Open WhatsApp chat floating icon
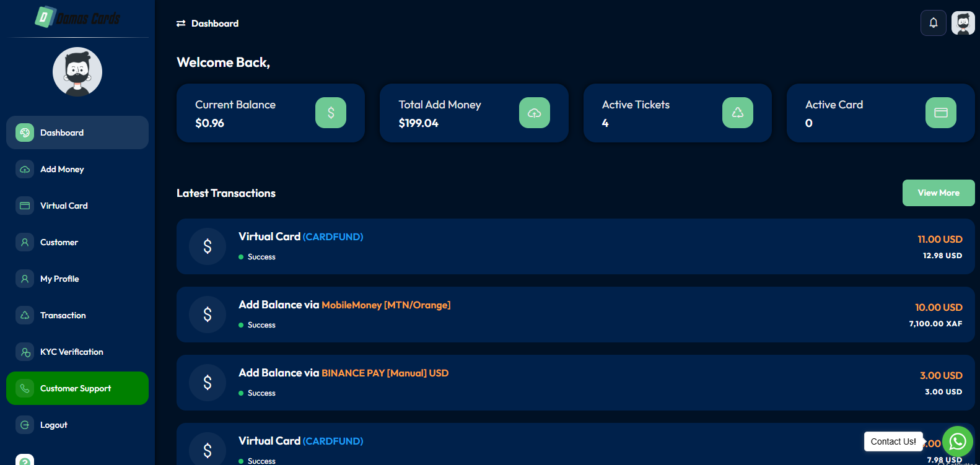 tap(958, 441)
